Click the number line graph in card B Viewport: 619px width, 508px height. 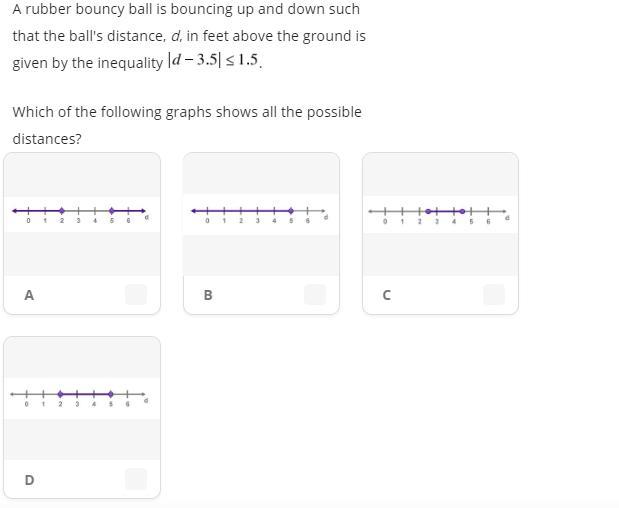260,213
